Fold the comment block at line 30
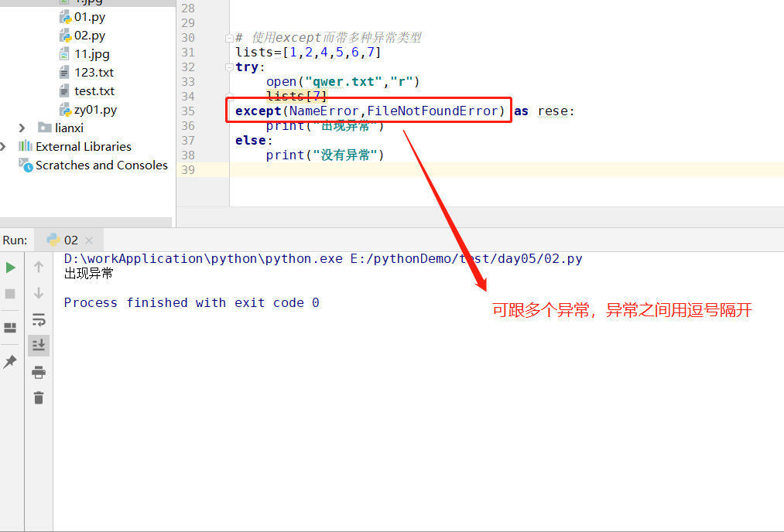Viewport: 784px width, 532px height. pos(230,37)
